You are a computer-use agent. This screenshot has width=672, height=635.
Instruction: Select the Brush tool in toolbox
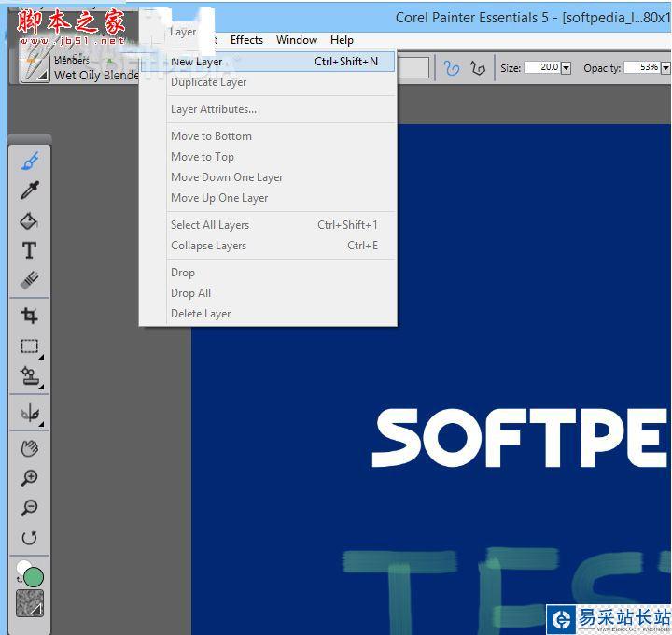[x=30, y=161]
